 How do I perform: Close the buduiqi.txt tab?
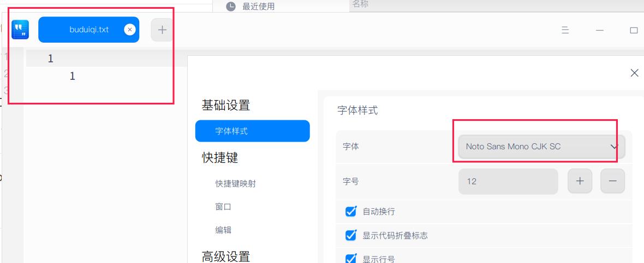tap(130, 30)
